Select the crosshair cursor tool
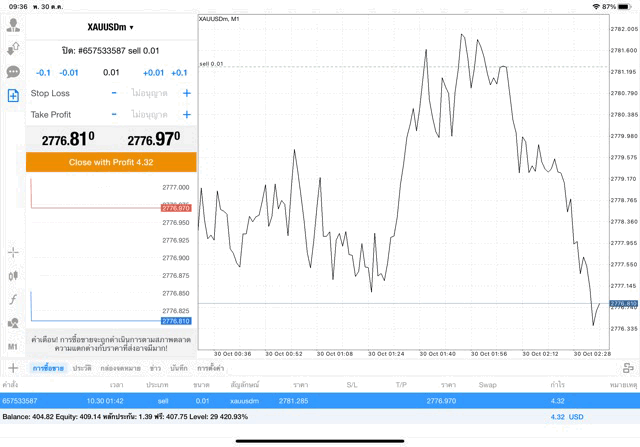Screen dimensions: 640x447 pos(13,253)
